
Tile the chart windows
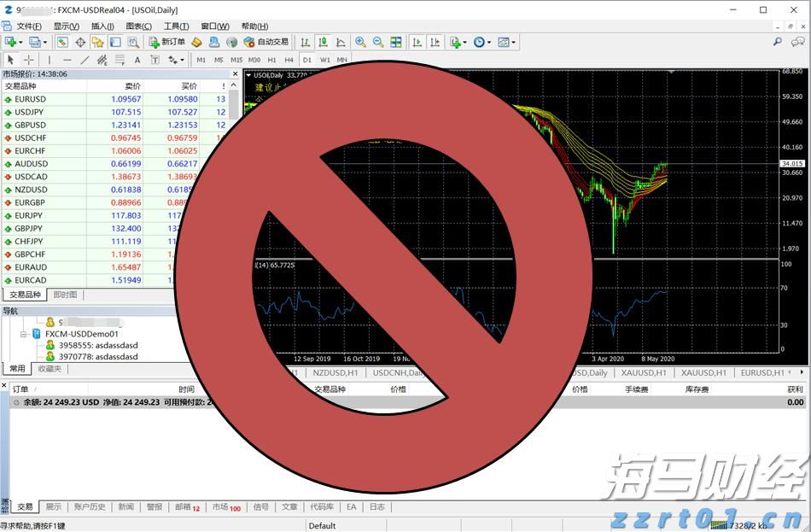(x=395, y=41)
